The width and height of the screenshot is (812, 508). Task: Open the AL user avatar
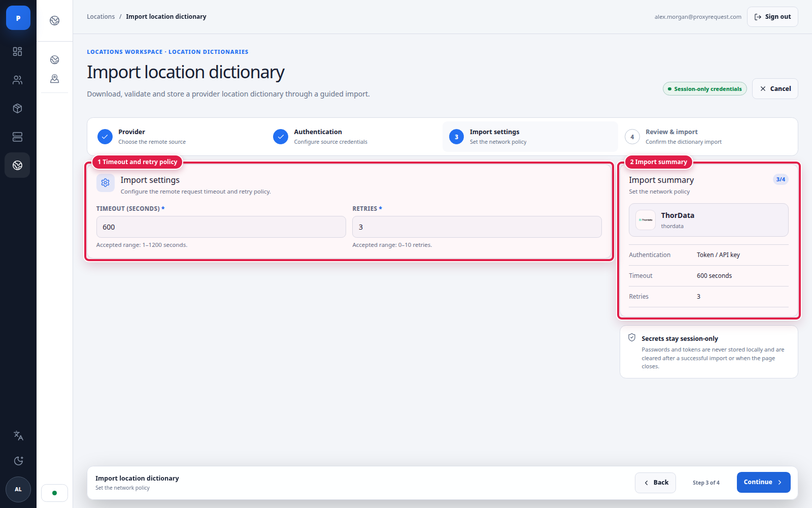point(18,489)
